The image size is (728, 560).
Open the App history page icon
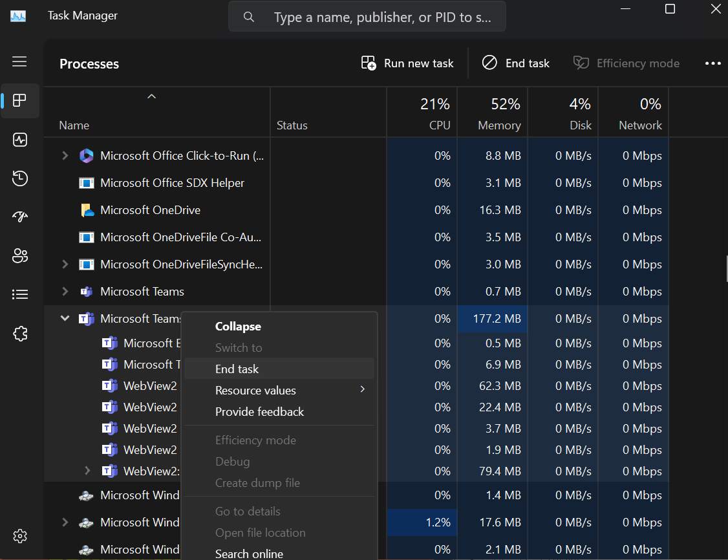(20, 178)
